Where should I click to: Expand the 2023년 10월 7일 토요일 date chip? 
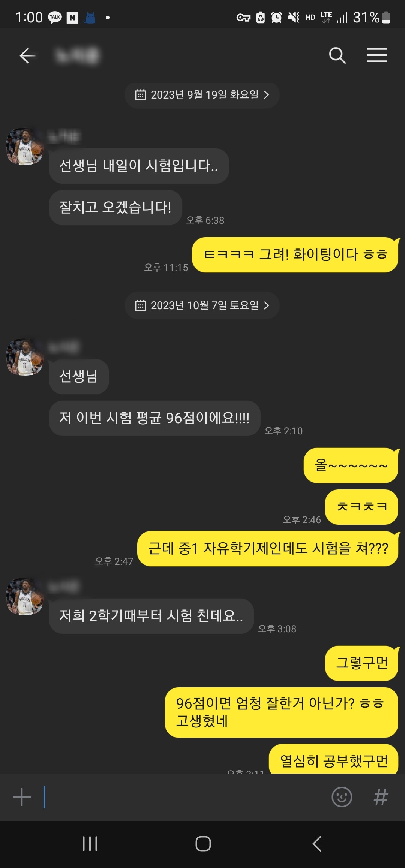202,306
